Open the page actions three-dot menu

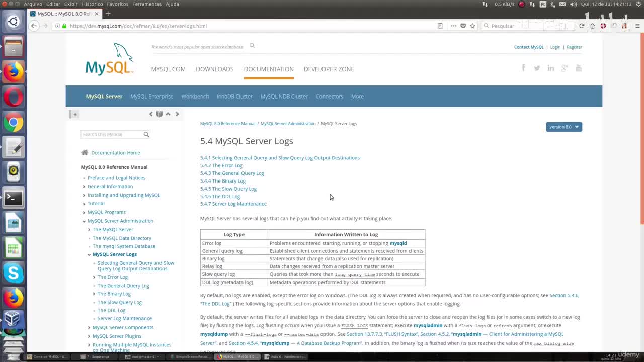click(453, 26)
